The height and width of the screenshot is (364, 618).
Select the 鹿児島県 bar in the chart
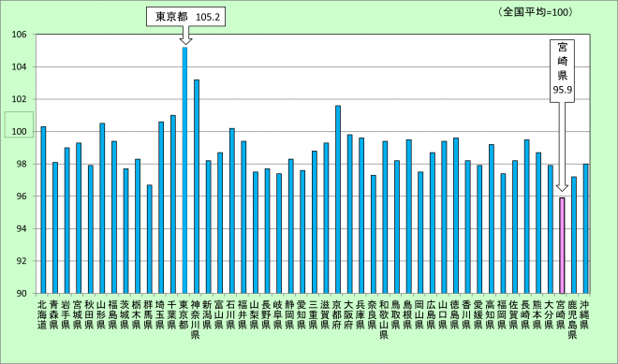pos(574,235)
